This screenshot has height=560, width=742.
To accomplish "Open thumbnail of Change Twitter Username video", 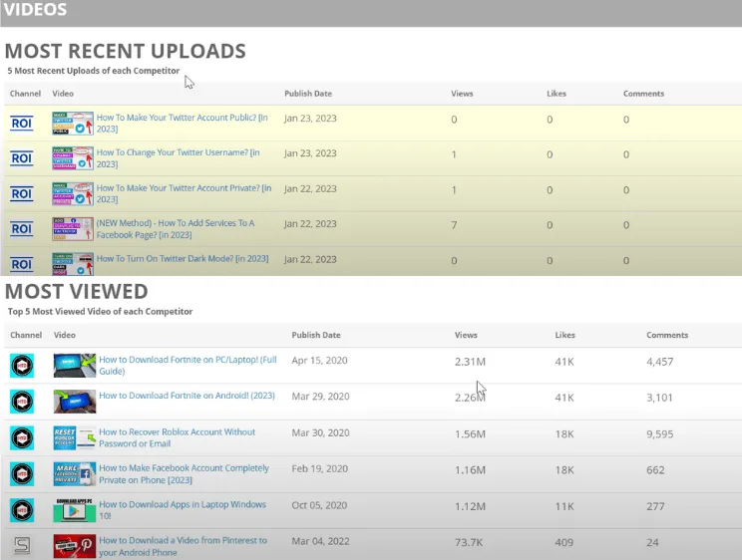I will 73,158.
